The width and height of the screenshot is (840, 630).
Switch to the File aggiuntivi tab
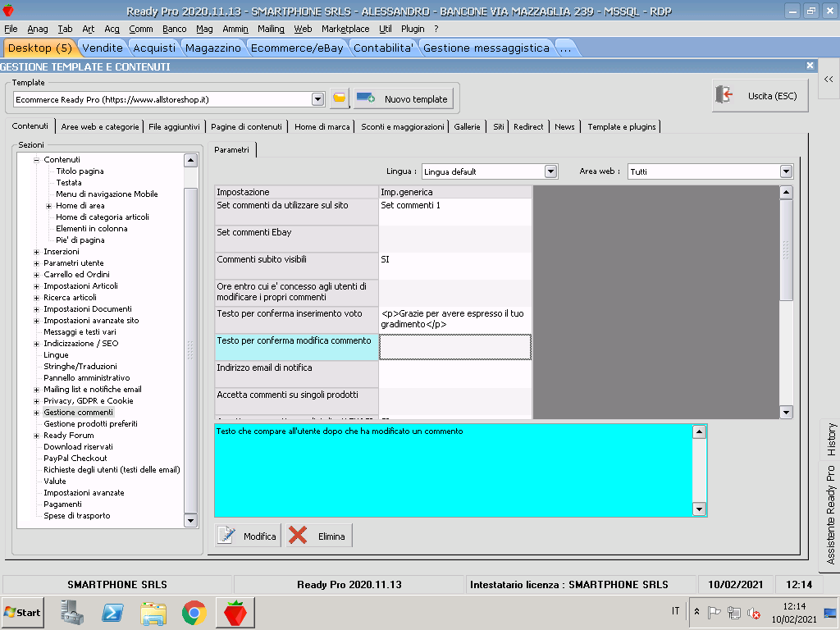174,126
